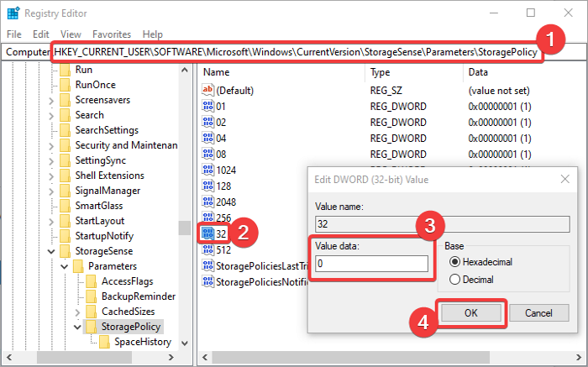
Task: Select the 1024 DWORD value icon
Action: (x=207, y=170)
